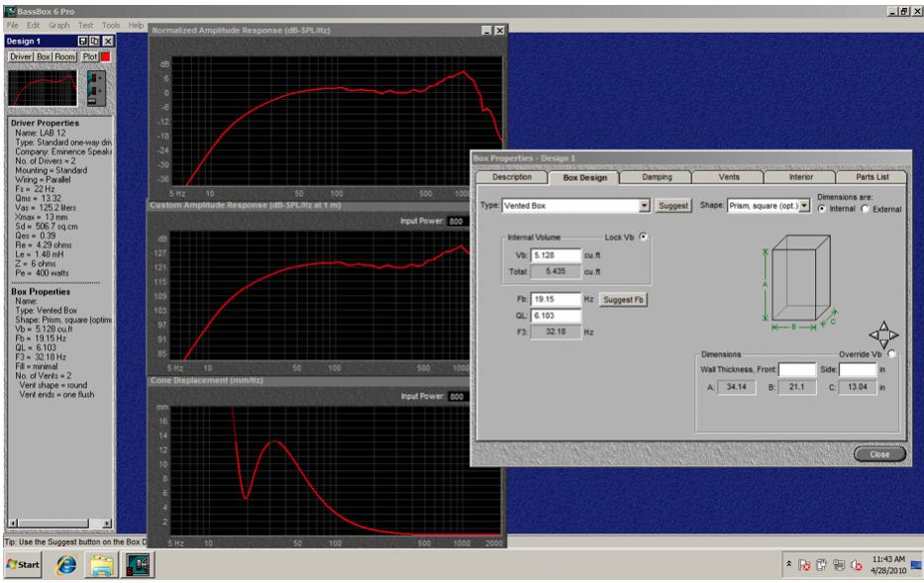Click the muted volume tray icon
Image resolution: width=924 pixels, height=583 pixels.
857,565
